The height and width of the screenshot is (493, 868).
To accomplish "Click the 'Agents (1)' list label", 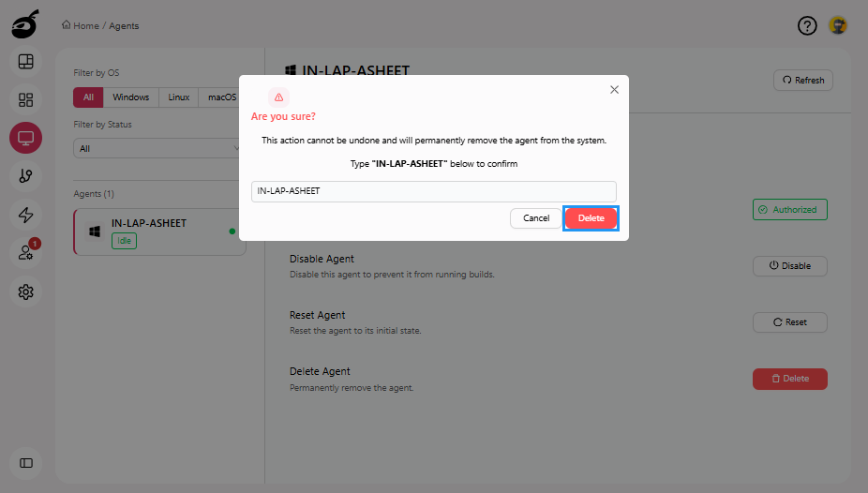I will 94,194.
